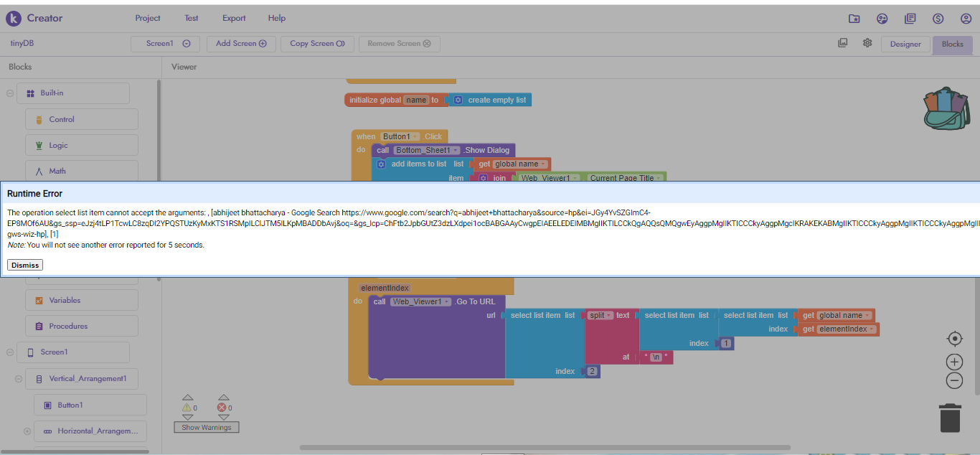Click the index number 2 field
The height and width of the screenshot is (455, 980).
[592, 371]
